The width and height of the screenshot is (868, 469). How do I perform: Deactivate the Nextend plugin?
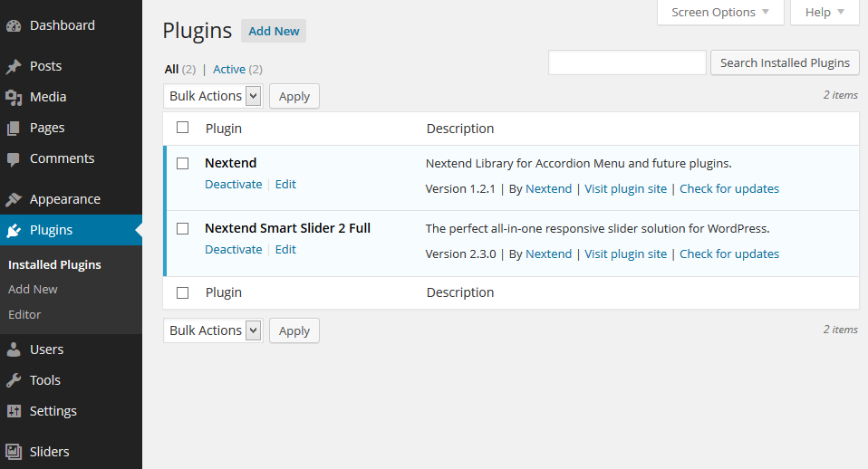tap(234, 184)
